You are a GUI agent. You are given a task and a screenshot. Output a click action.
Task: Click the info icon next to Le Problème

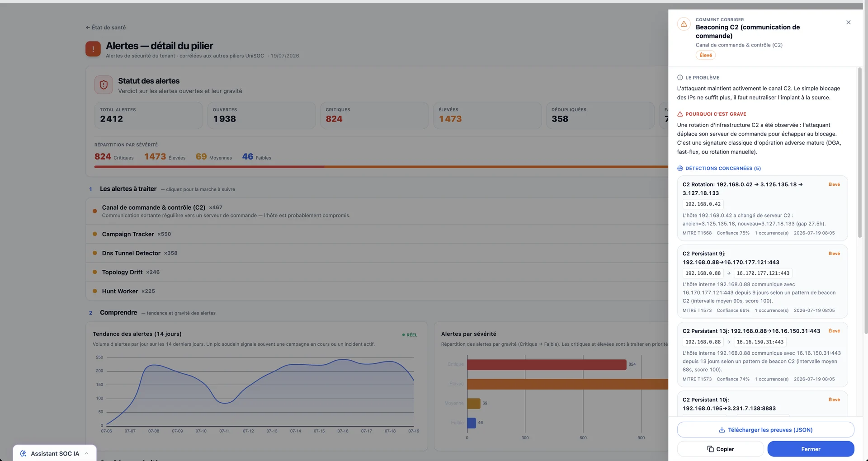coord(680,78)
